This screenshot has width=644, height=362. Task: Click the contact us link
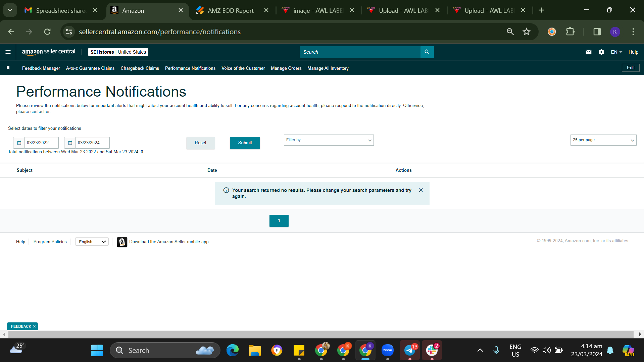(40, 112)
